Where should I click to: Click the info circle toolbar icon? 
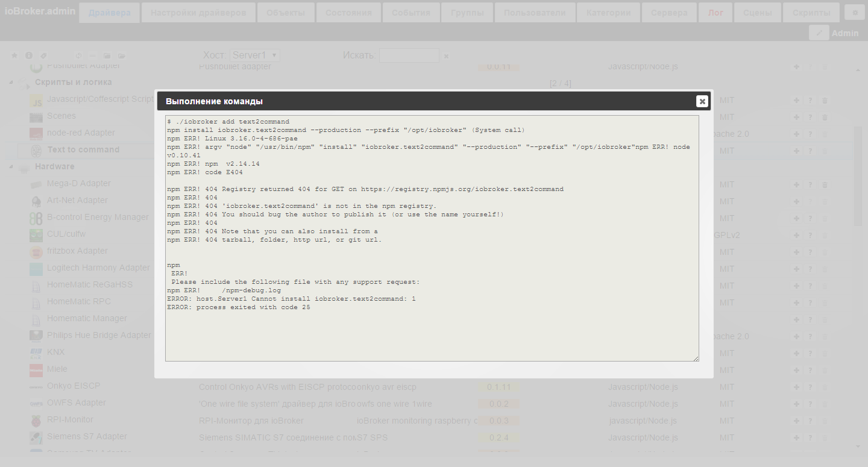pyautogui.click(x=28, y=55)
